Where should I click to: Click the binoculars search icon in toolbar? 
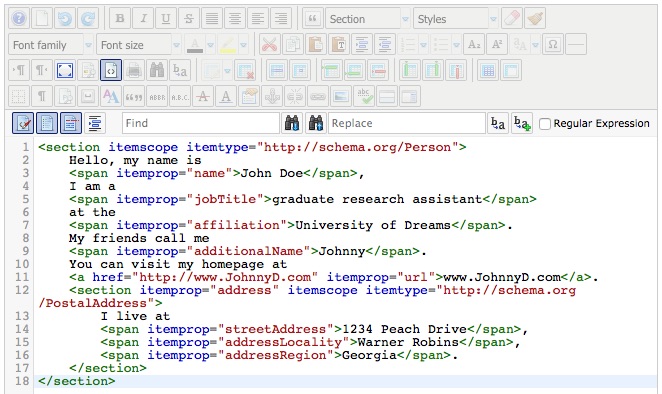157,71
